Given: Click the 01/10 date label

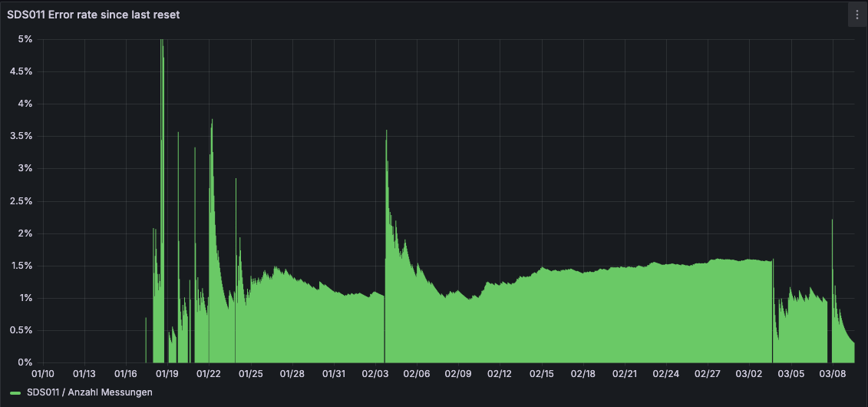Looking at the screenshot, I should point(43,374).
